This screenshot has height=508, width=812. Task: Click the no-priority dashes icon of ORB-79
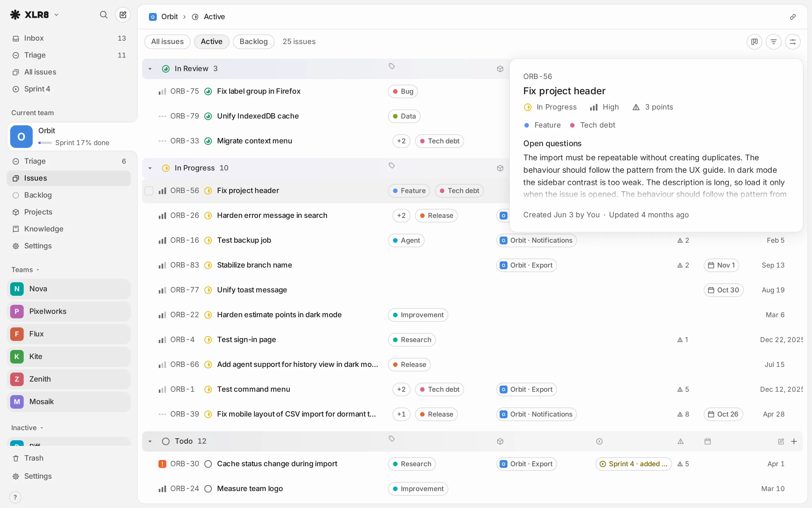coord(162,116)
